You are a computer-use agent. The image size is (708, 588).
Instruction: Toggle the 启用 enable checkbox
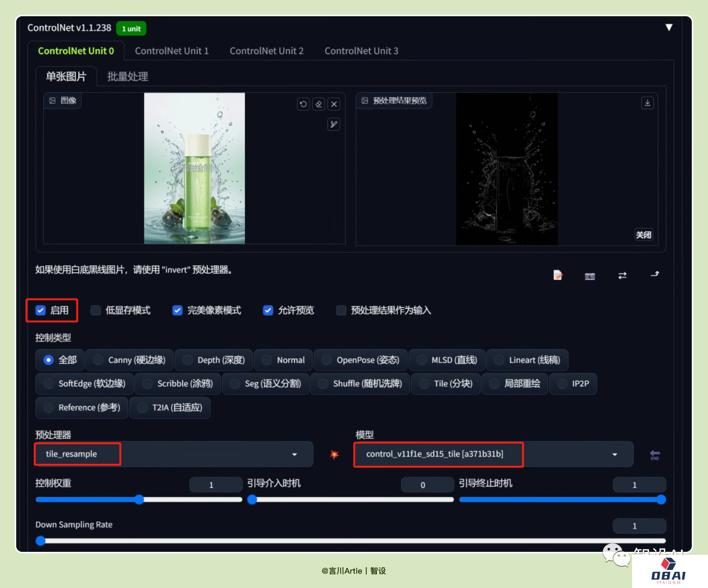[41, 310]
